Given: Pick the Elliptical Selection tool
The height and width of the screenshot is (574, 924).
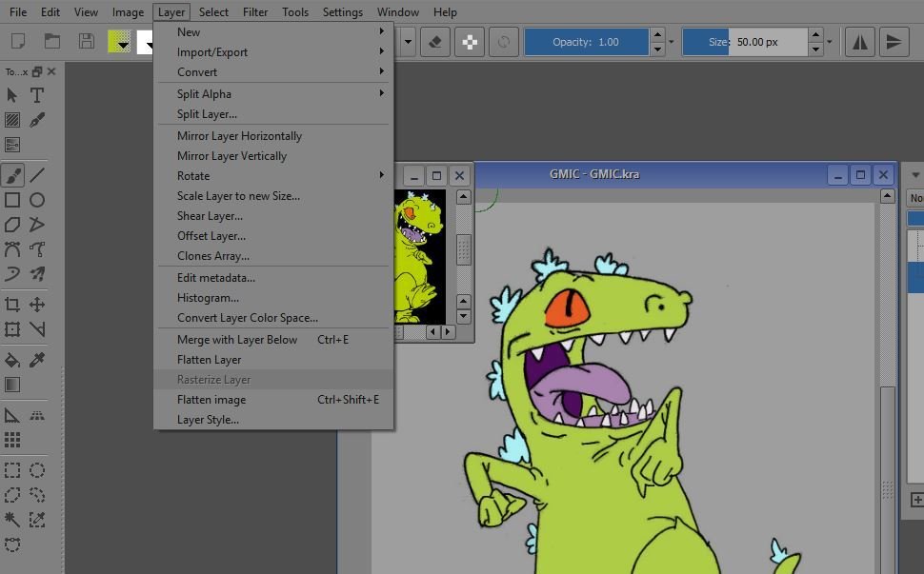Looking at the screenshot, I should click(36, 470).
